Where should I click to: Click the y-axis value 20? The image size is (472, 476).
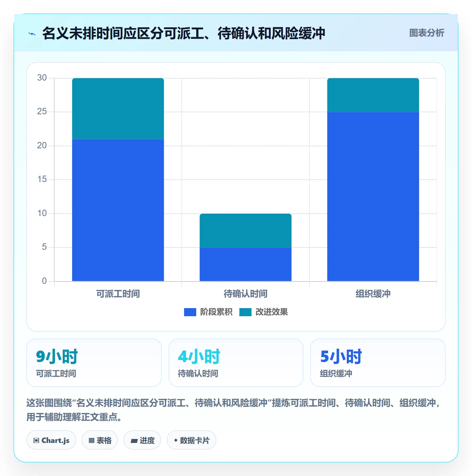[x=42, y=146]
